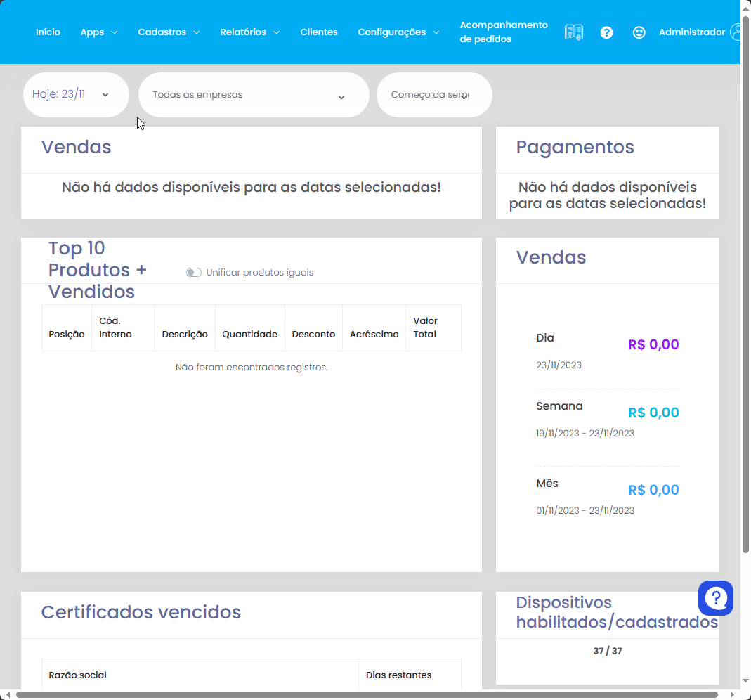Open the manual book icon in header
This screenshot has height=700, width=751.
tap(574, 32)
